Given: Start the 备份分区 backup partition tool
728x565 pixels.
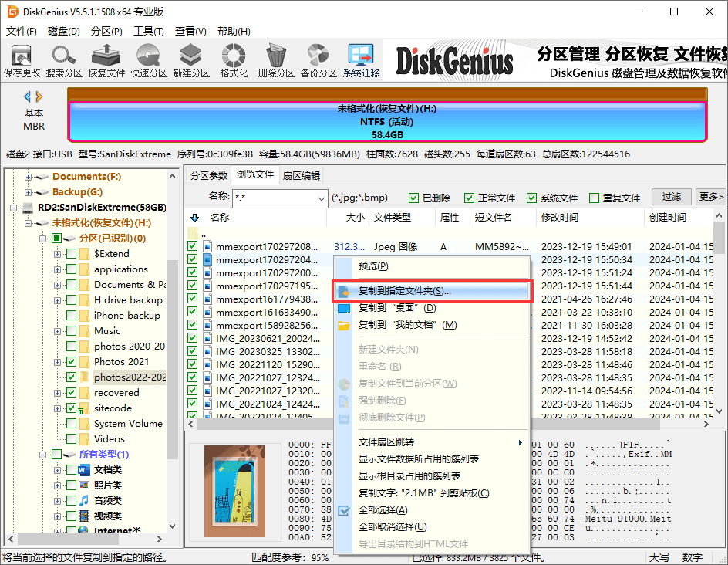Looking at the screenshot, I should 318,60.
